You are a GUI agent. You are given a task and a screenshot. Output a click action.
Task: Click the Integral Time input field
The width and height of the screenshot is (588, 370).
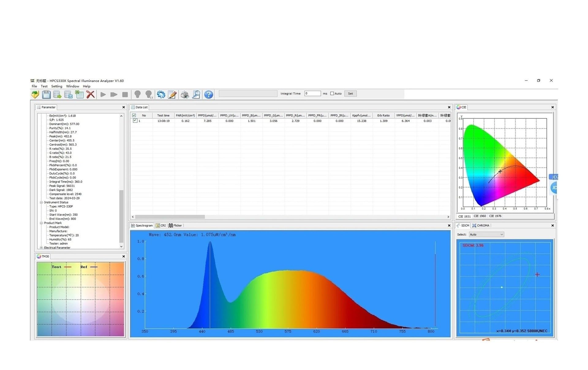click(x=312, y=93)
